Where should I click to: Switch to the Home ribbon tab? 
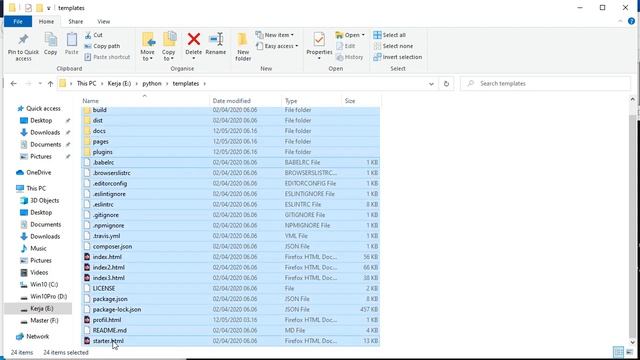[x=46, y=22]
